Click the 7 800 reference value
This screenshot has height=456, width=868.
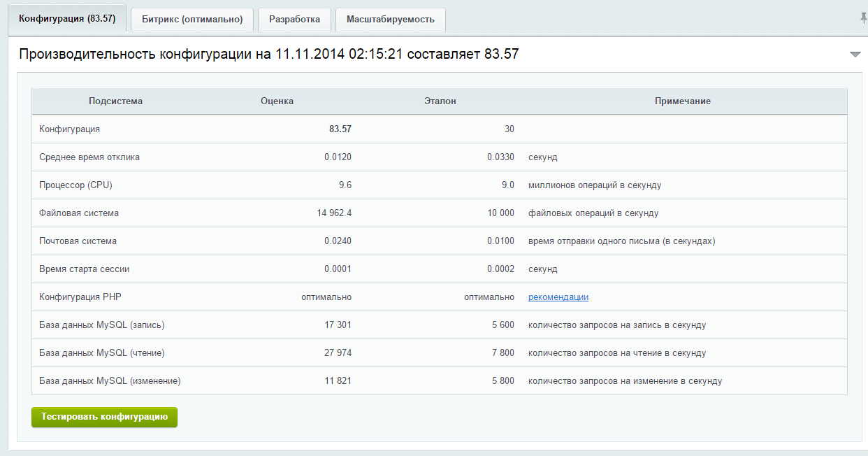point(503,353)
